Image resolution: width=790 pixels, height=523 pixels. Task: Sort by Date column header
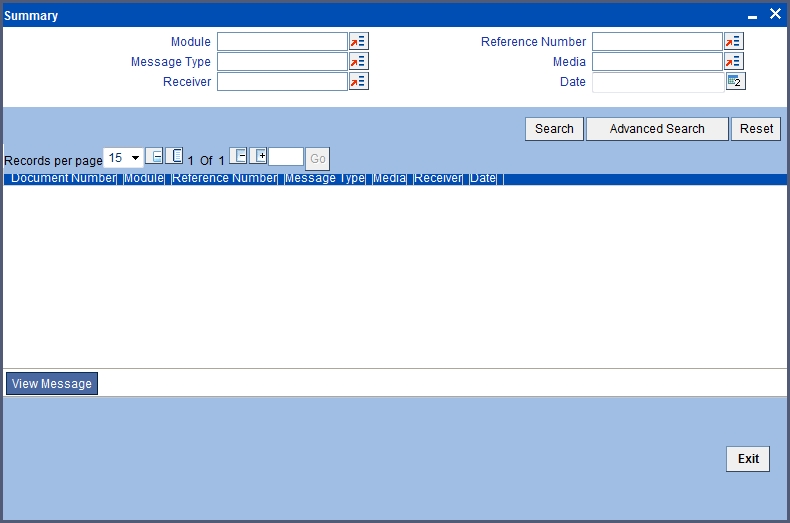pos(483,178)
